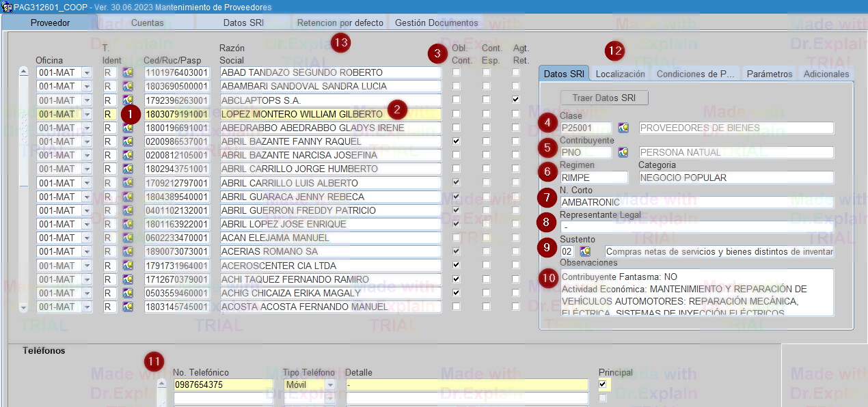Open identification lookup icon for ABCLAPTOPS S.A.
This screenshot has width=868, height=407.
[x=128, y=100]
